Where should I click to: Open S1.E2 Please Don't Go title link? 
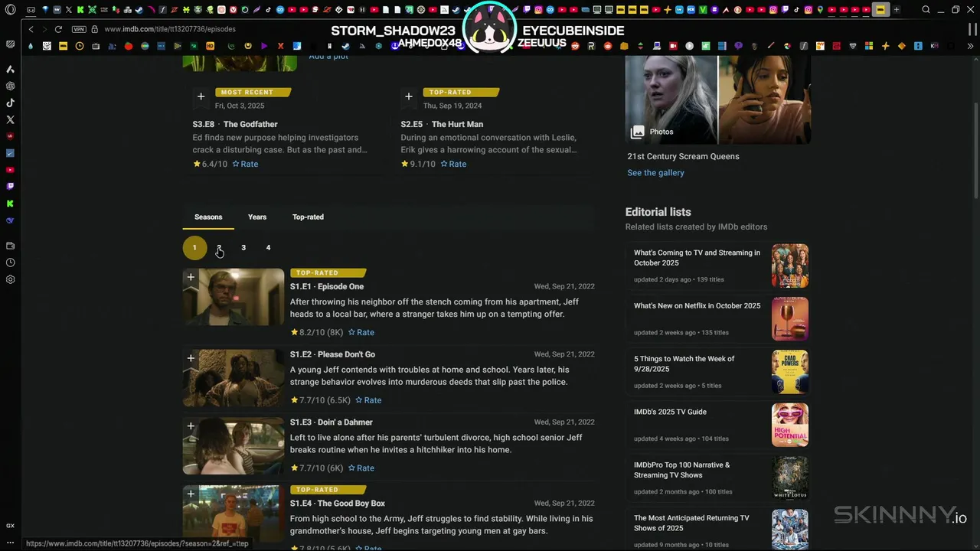click(x=332, y=355)
